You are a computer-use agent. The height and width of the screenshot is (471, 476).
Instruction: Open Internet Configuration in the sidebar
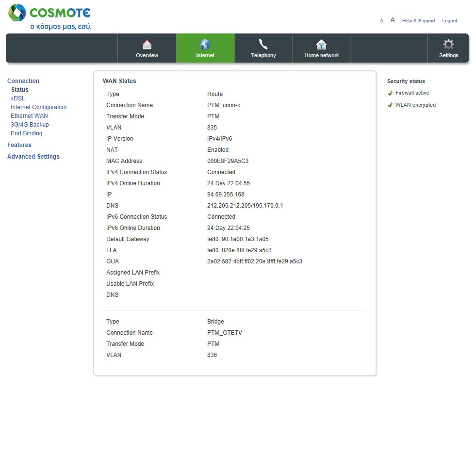pos(38,107)
